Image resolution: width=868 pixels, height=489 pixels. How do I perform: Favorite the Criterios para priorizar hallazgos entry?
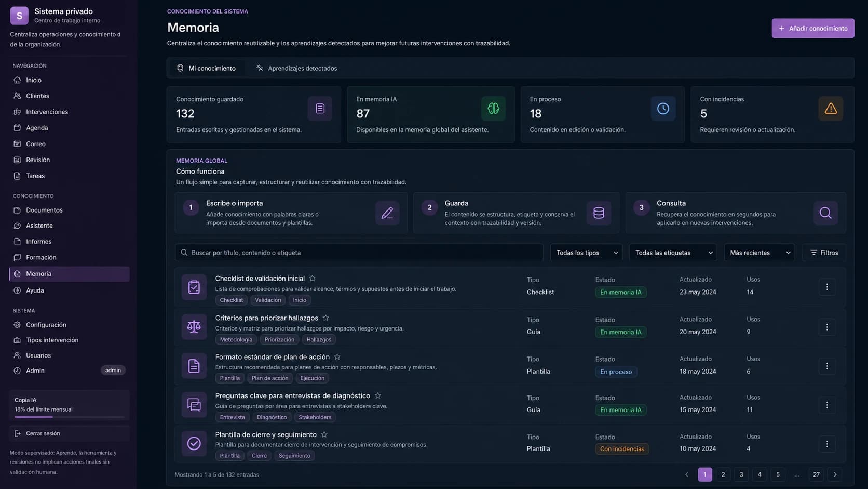pyautogui.click(x=325, y=318)
